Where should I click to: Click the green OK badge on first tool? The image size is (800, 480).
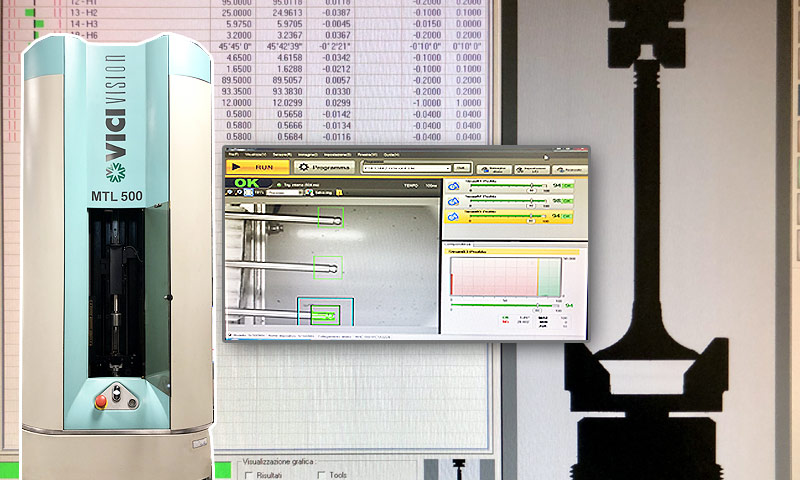(x=568, y=186)
